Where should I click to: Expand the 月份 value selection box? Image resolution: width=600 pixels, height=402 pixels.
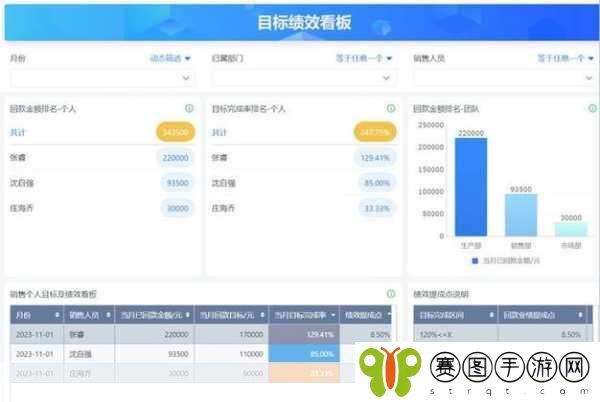point(101,78)
